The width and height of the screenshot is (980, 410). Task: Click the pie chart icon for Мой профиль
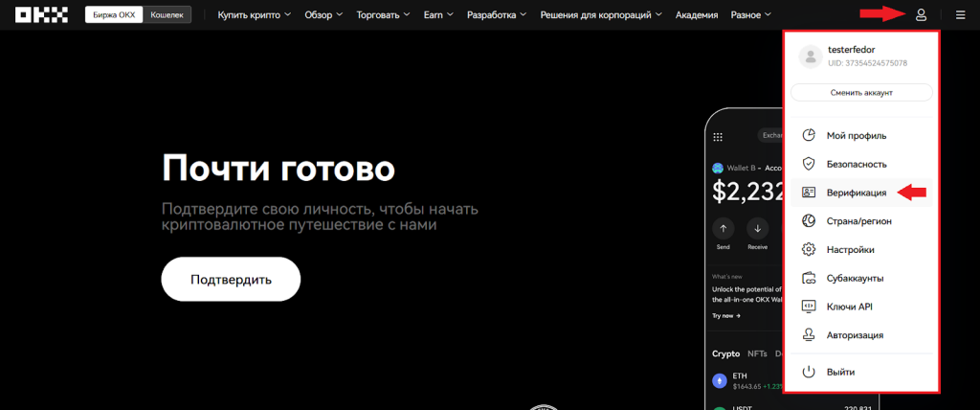pyautogui.click(x=809, y=135)
